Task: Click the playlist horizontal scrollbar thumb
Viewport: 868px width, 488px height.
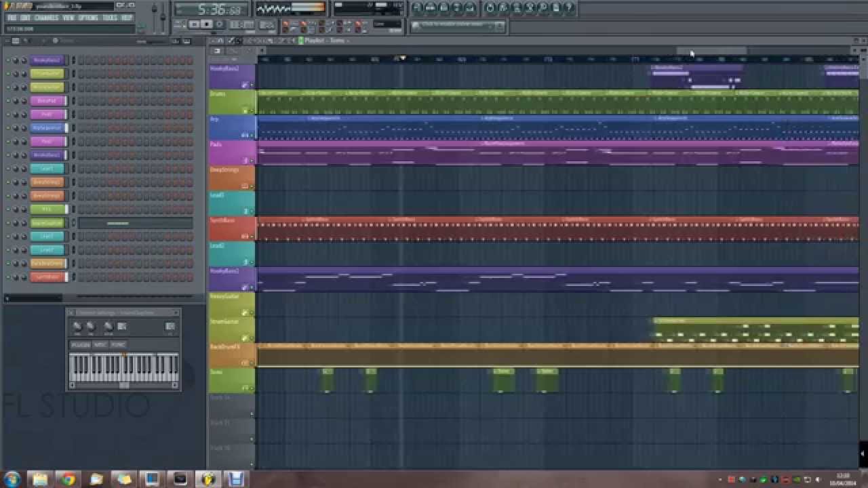Action: [x=712, y=51]
